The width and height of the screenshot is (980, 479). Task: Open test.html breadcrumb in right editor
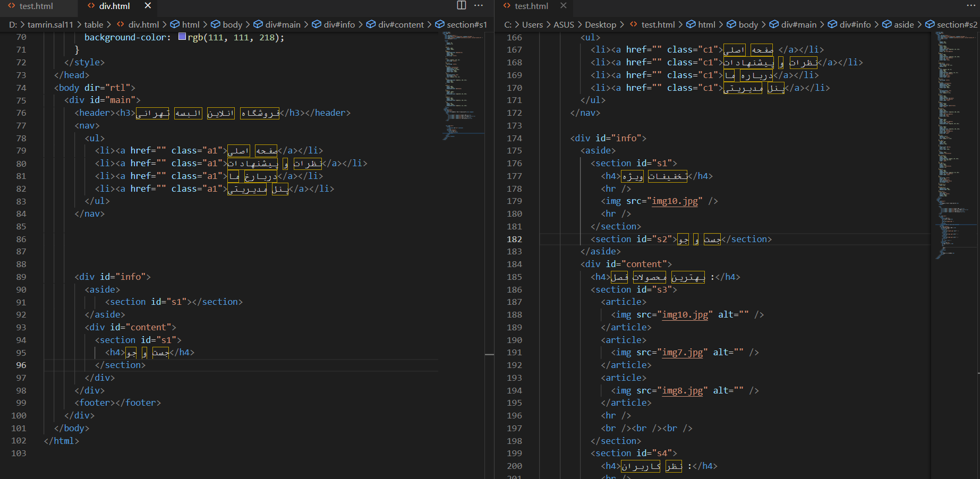(x=658, y=24)
